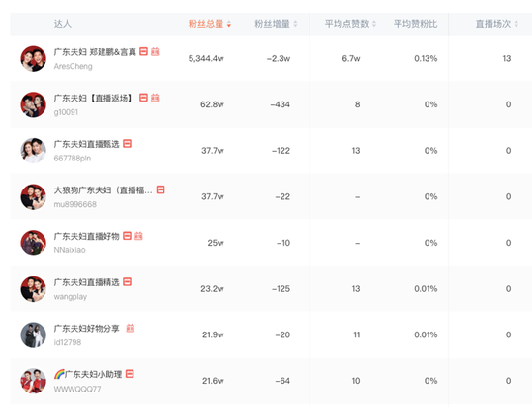Screen dimensions: 532x407
Task: Click red square badge beside 广东夫妇【直播返场】
Action: tap(143, 98)
